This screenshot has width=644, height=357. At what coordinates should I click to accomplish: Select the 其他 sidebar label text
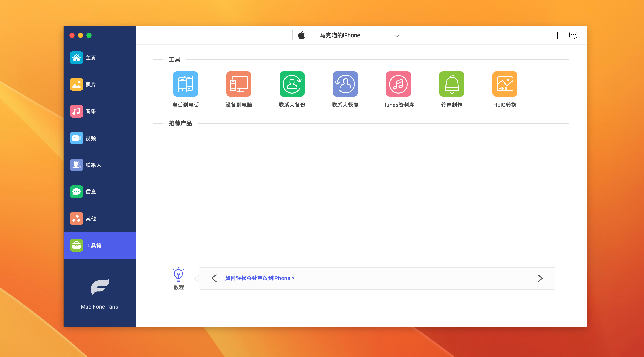point(91,218)
